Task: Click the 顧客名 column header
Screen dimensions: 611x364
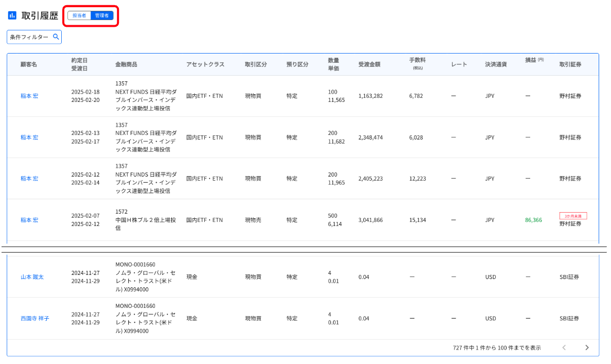Action: point(29,64)
